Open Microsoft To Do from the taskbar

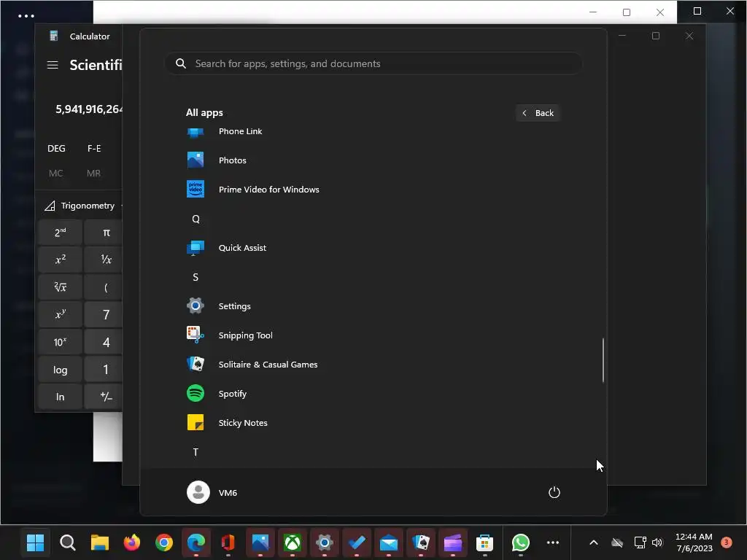click(356, 542)
